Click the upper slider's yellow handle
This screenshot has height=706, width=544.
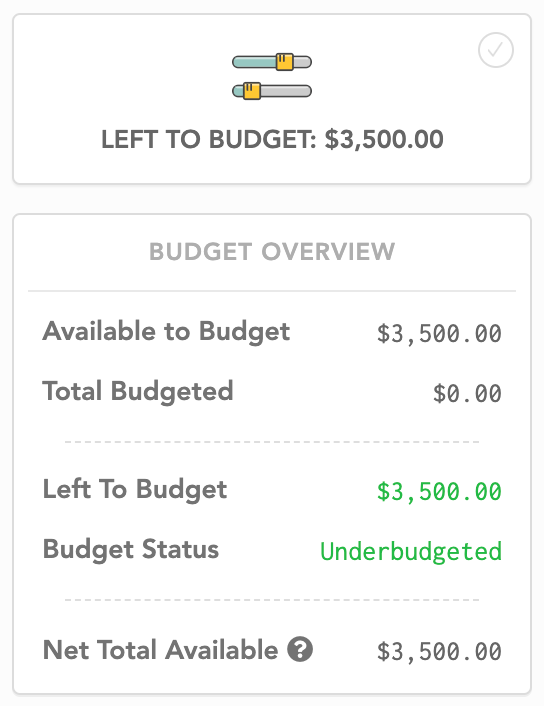285,62
